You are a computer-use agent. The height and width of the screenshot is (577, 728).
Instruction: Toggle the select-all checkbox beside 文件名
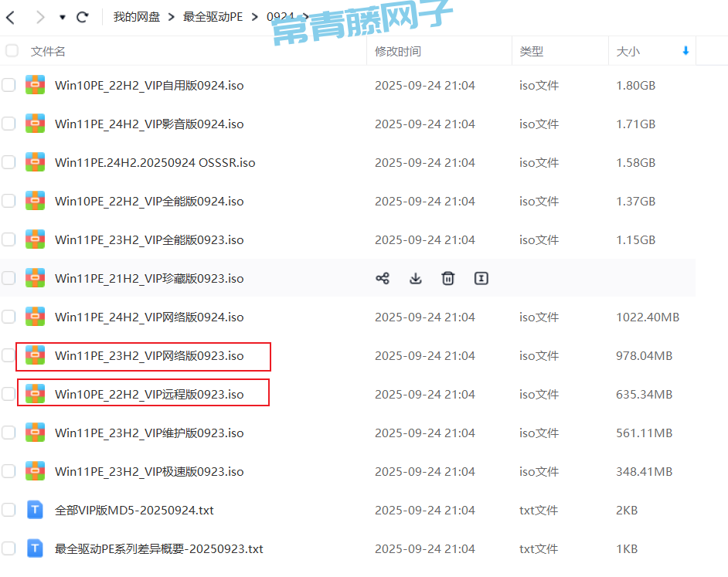[x=12, y=51]
